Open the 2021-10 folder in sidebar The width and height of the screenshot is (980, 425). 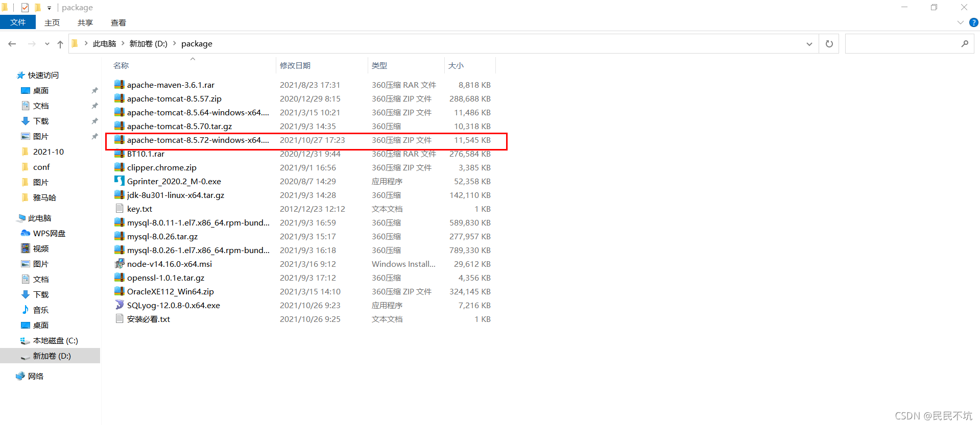coord(43,152)
